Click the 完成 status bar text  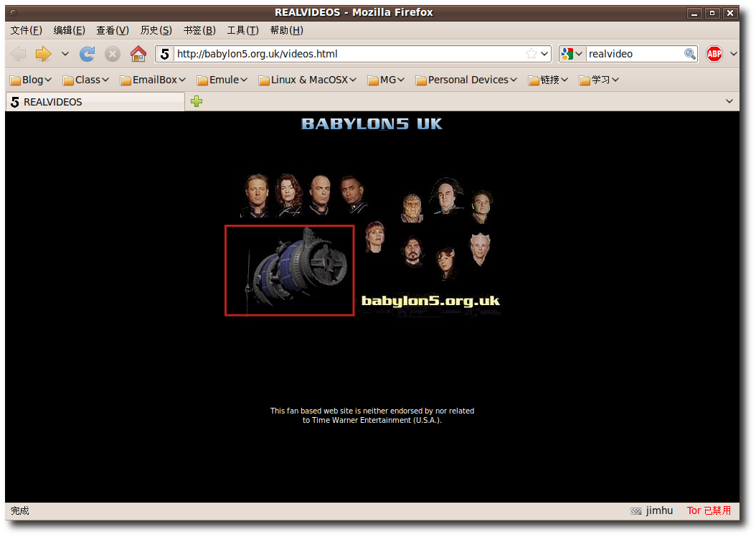pos(20,510)
